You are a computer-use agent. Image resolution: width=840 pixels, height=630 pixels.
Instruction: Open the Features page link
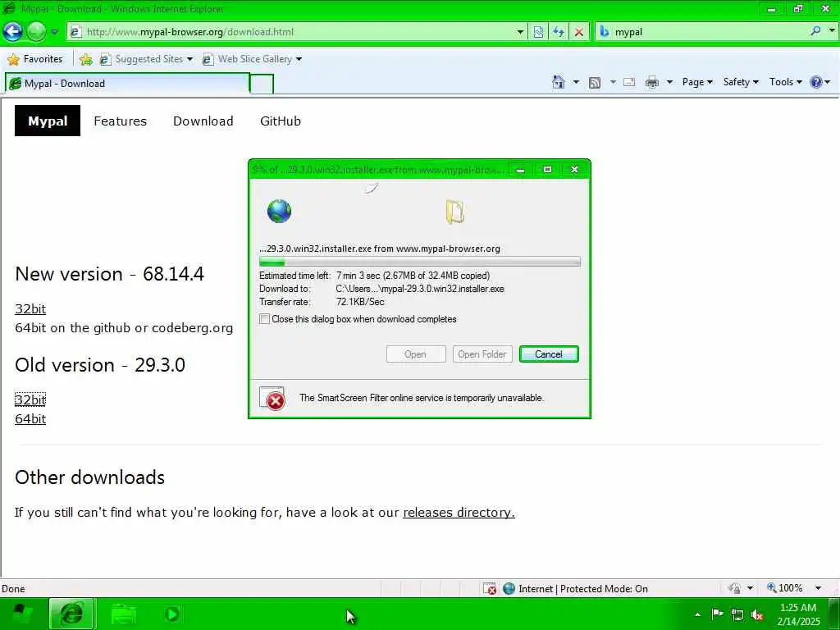click(x=120, y=121)
